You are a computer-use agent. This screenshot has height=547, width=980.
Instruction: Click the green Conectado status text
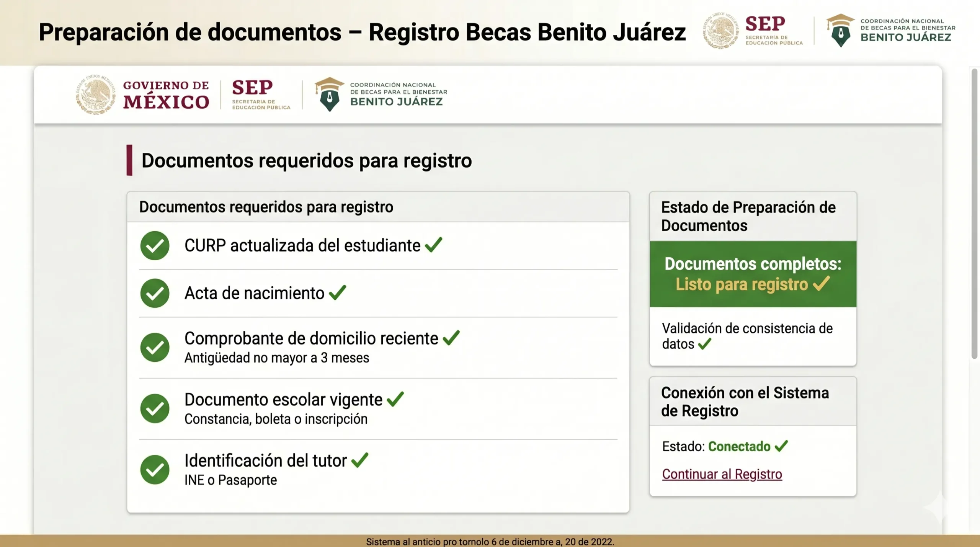(x=739, y=446)
